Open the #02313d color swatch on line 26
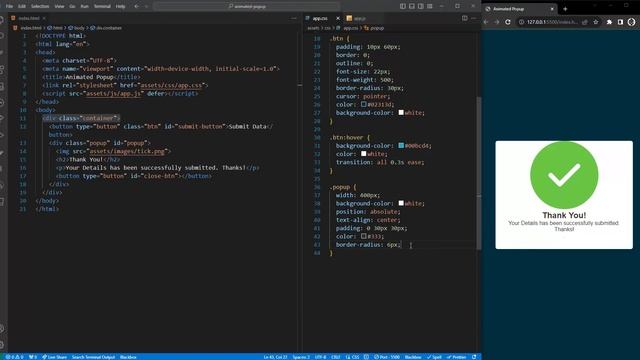 click(363, 104)
